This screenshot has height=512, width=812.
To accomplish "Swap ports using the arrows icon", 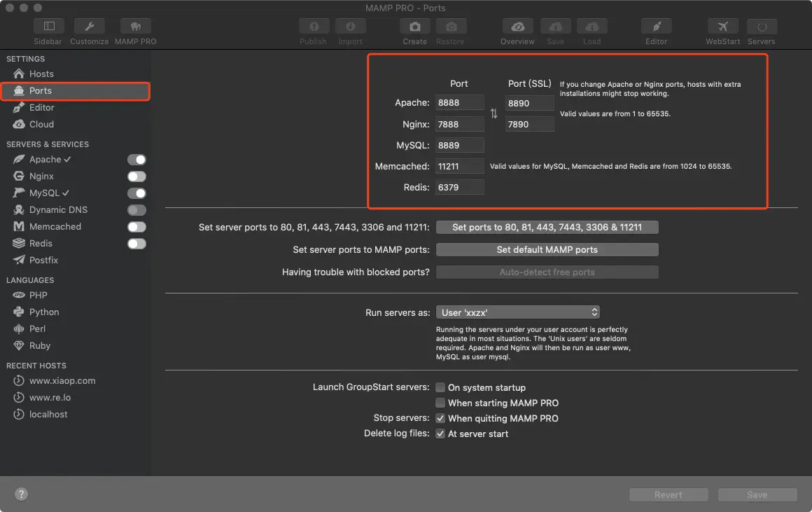I will click(493, 113).
